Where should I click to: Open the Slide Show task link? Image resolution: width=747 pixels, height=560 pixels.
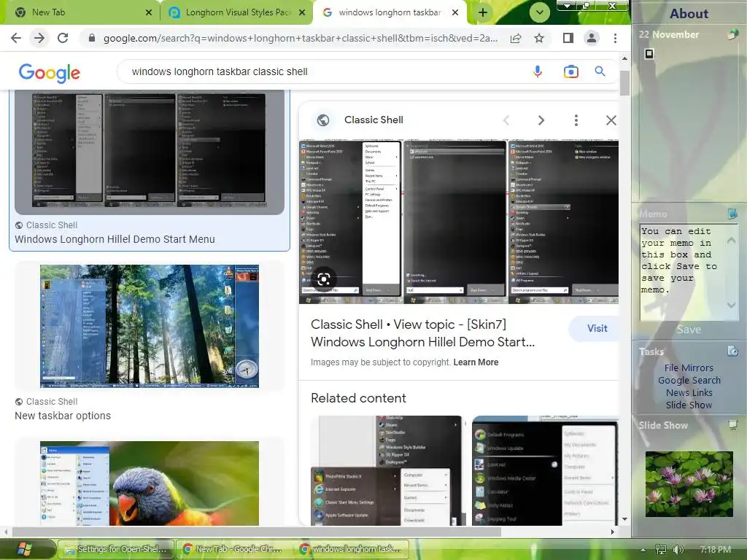[x=689, y=405]
